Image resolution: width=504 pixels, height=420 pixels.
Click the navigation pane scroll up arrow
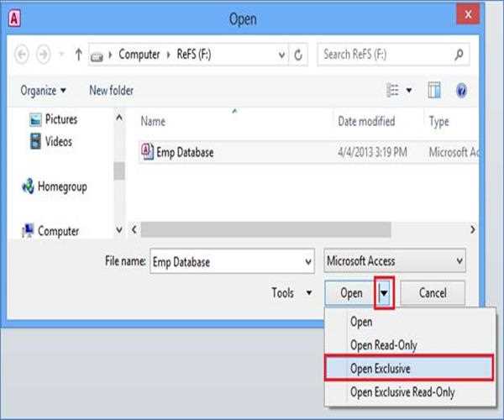point(119,118)
